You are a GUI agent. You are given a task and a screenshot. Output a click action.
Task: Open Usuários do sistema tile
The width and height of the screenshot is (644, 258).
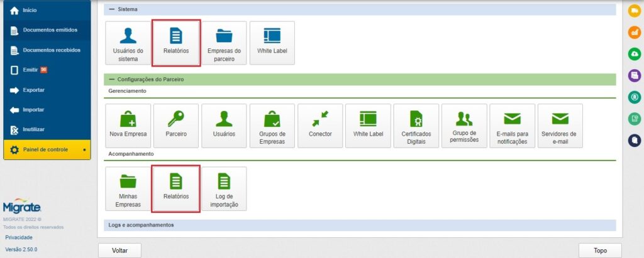[128, 43]
